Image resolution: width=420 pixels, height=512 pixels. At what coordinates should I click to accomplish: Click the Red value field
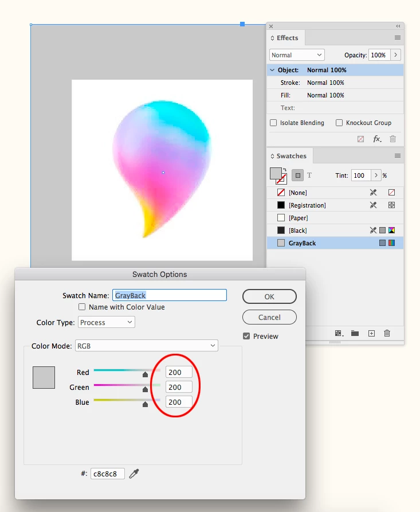coord(179,372)
